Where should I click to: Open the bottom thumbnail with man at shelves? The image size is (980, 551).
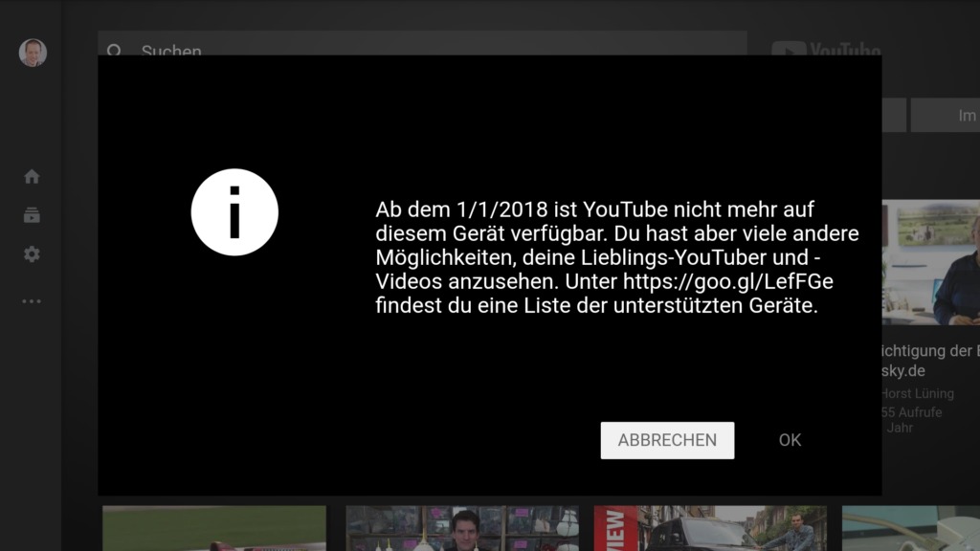coord(462,528)
